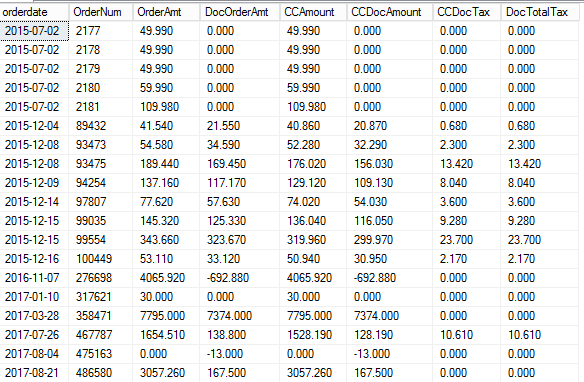Select the DocOrderAmt column header

point(240,12)
